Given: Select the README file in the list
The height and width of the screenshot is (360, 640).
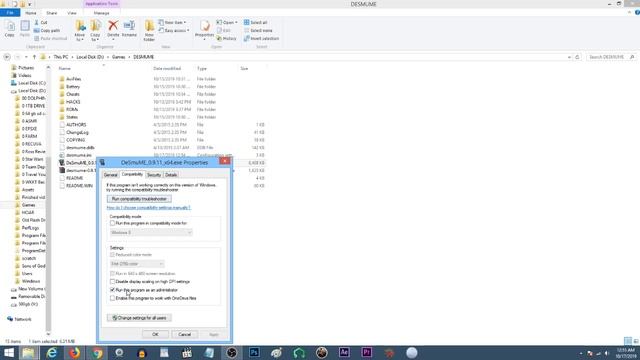Looking at the screenshot, I should tap(74, 178).
